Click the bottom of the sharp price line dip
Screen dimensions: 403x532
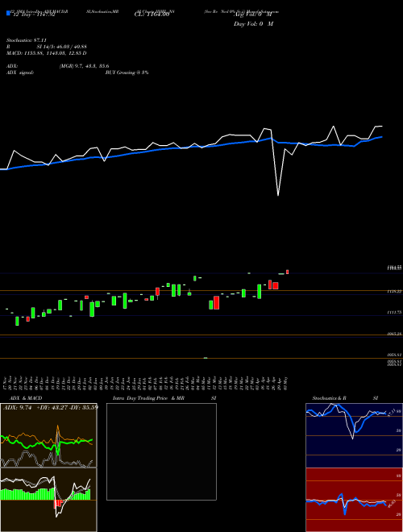click(278, 195)
